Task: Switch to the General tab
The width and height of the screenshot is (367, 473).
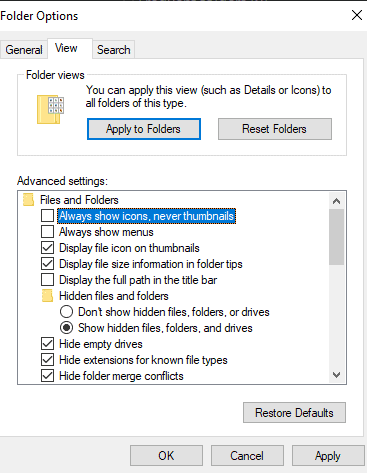Action: tap(24, 50)
